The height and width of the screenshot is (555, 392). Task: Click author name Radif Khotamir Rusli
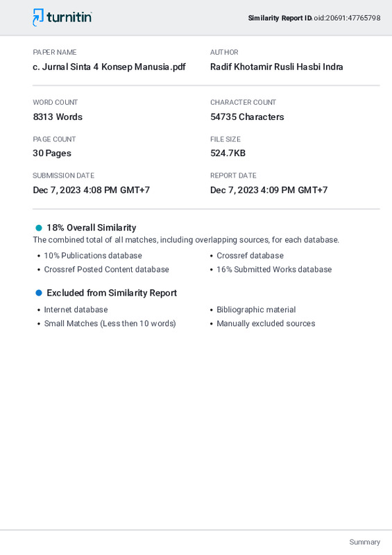[277, 67]
